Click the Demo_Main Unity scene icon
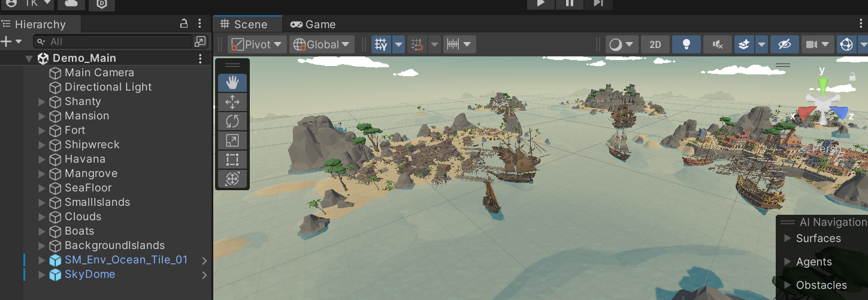Viewport: 868px width, 300px height. pos(43,58)
